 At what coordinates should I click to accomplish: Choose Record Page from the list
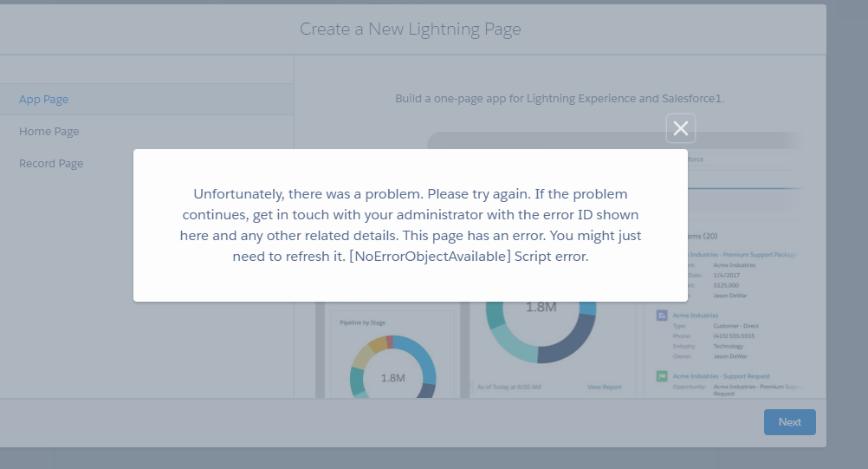point(52,164)
